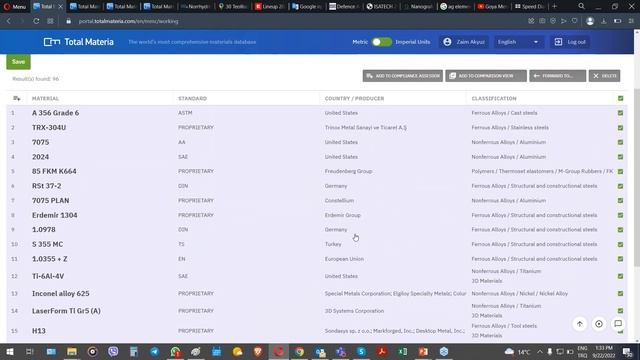This screenshot has width=640, height=360.
Task: Click the round target icon at bottom right
Action: [x=599, y=324]
